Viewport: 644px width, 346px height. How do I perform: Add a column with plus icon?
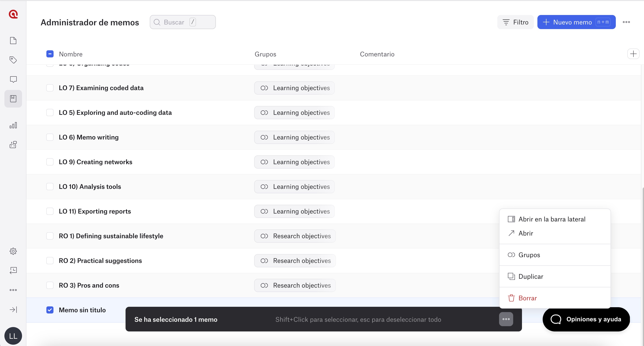(x=633, y=54)
